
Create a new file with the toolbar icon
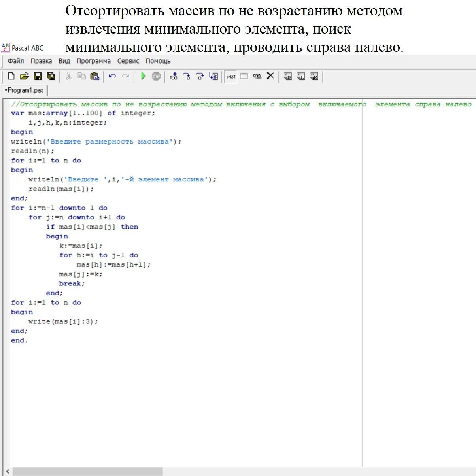(x=11, y=76)
